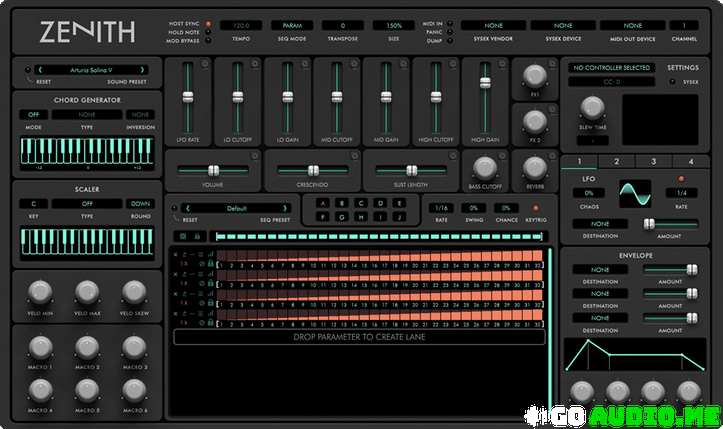Toggle the Keytrig indicator

click(x=534, y=208)
